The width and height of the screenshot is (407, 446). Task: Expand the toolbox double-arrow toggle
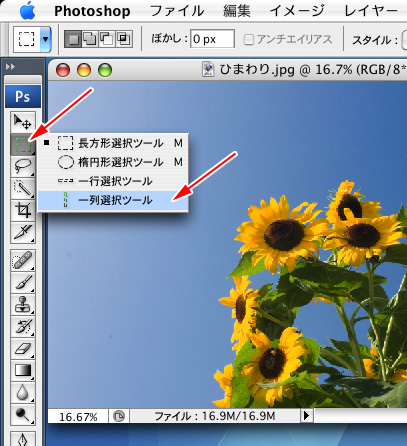tap(10, 67)
